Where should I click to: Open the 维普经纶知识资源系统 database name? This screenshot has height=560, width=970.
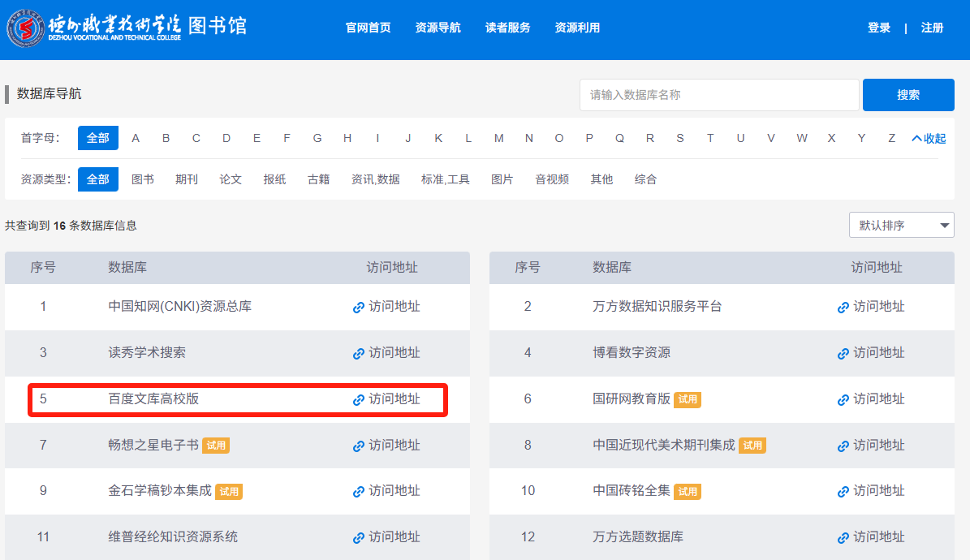(173, 537)
